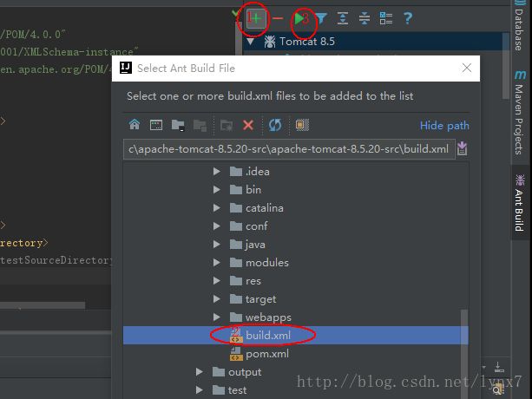Click the Hide path link
532x399 pixels.
[444, 126]
